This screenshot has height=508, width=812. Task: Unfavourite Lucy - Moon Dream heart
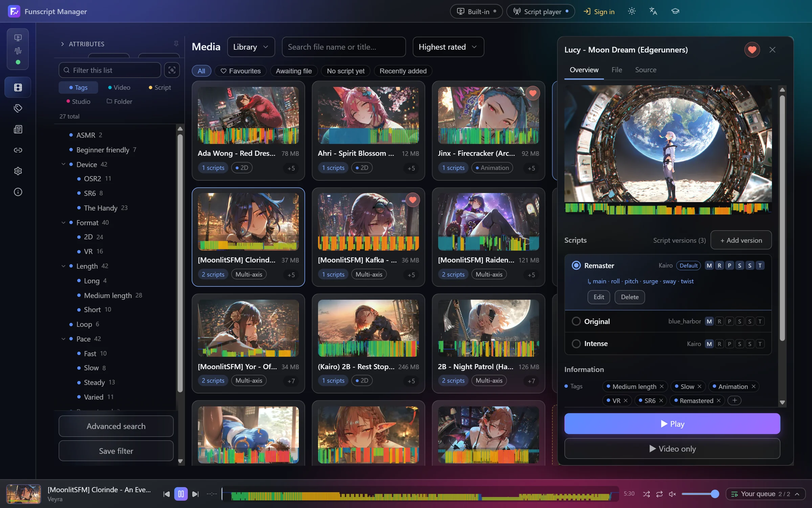tap(752, 50)
